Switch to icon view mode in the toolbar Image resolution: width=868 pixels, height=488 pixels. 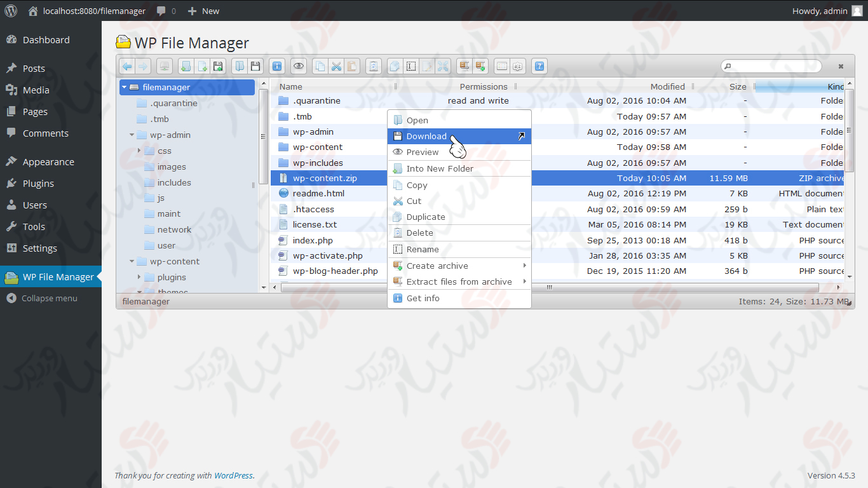pos(501,66)
